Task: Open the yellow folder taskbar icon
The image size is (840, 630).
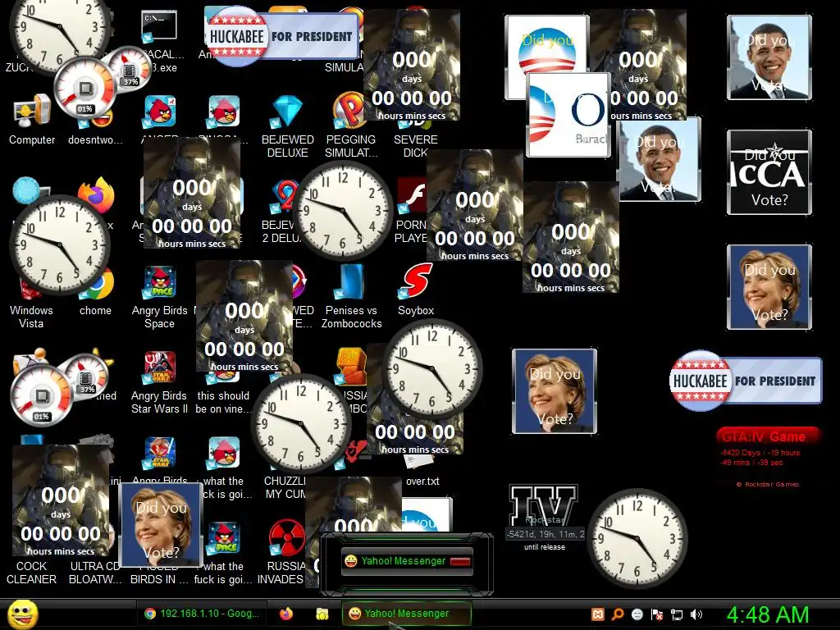Action: click(322, 614)
